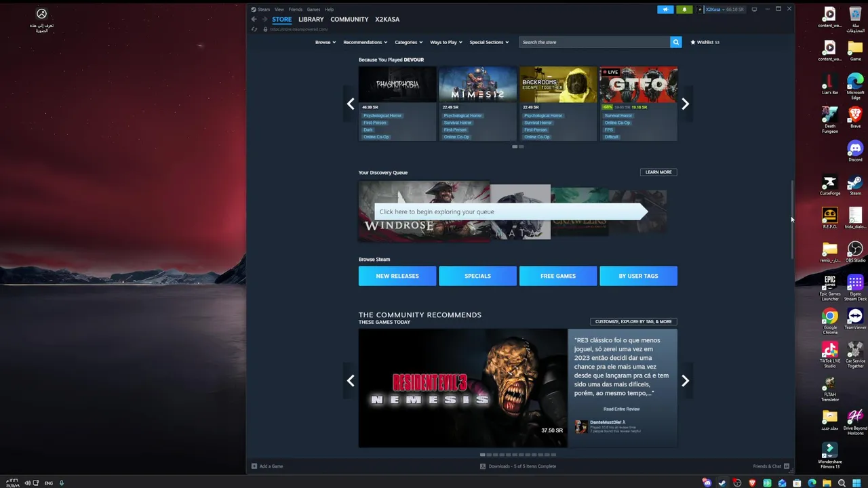Click the BY USER TAGS button
Screen dimensions: 868x488
638,276
